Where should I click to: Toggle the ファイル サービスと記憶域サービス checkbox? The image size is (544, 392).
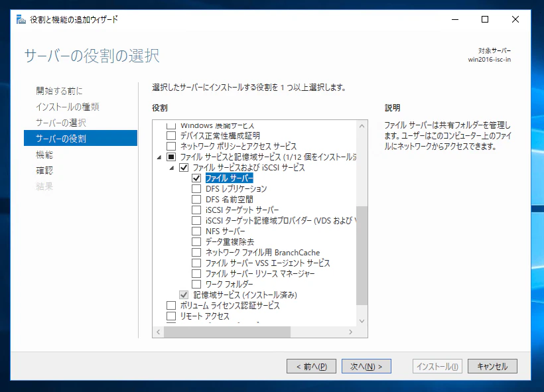(x=171, y=157)
